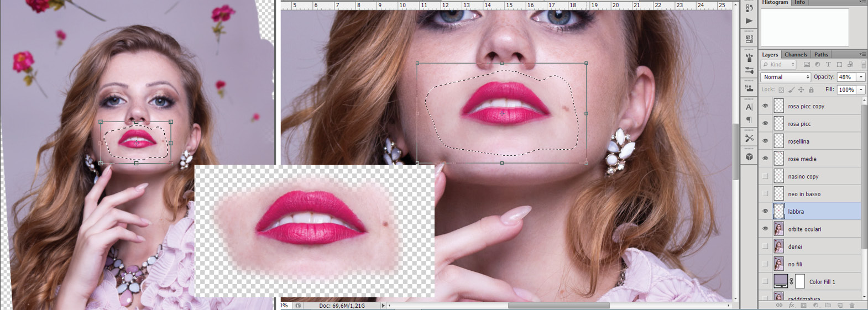
Task: Hide the orbite oculari layer
Action: [765, 229]
